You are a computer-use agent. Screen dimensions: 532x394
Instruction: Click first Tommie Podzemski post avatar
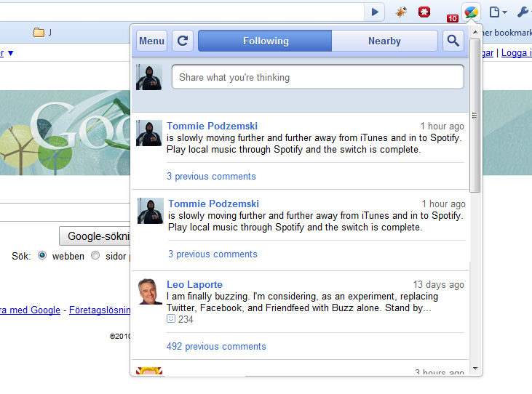pyautogui.click(x=149, y=133)
